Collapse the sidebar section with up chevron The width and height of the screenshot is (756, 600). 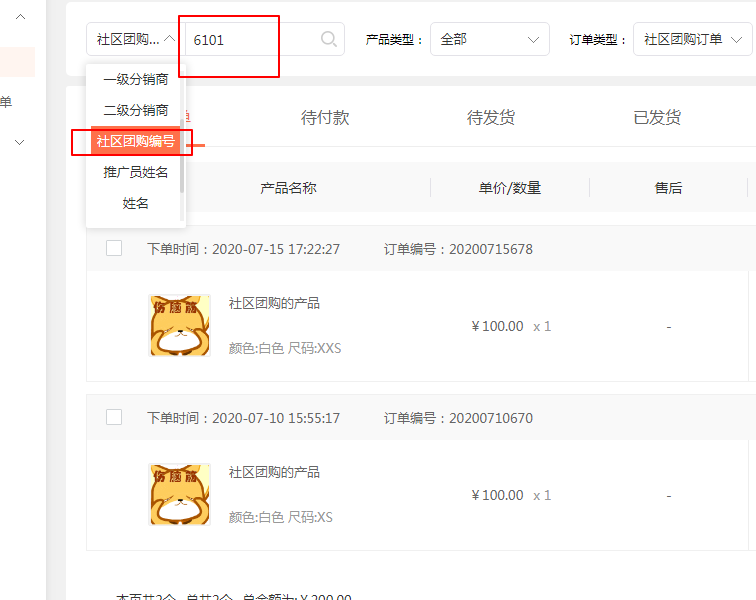click(20, 17)
